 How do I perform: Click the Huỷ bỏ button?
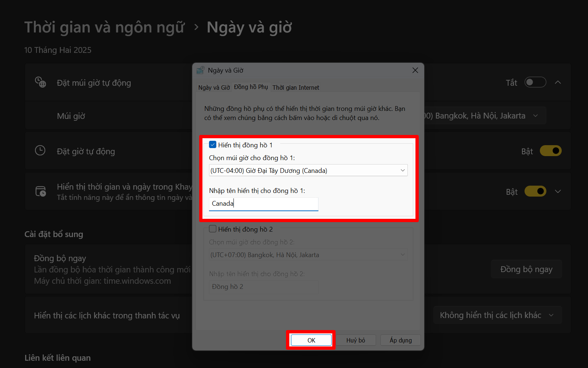click(x=356, y=340)
